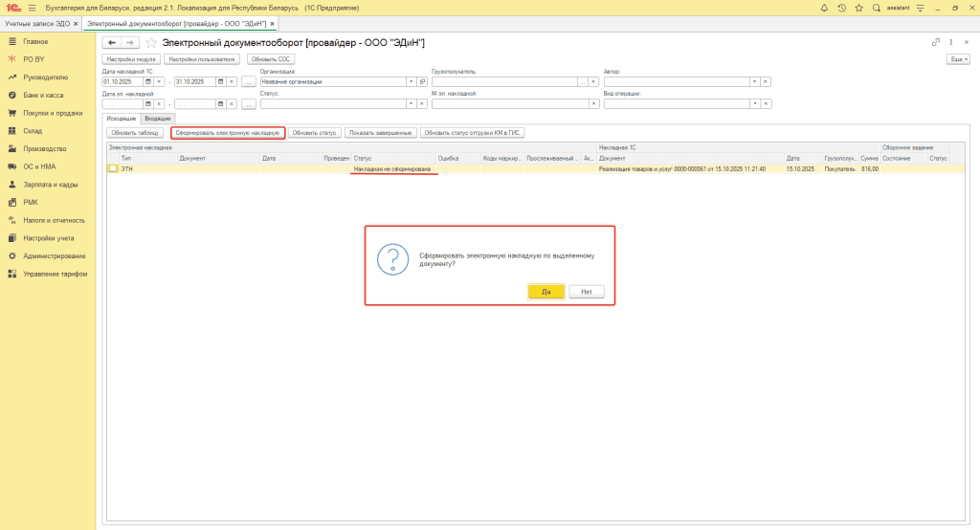Screen dimensions: 980x530
Task: Confirm the dialog with Да
Action: (546, 292)
